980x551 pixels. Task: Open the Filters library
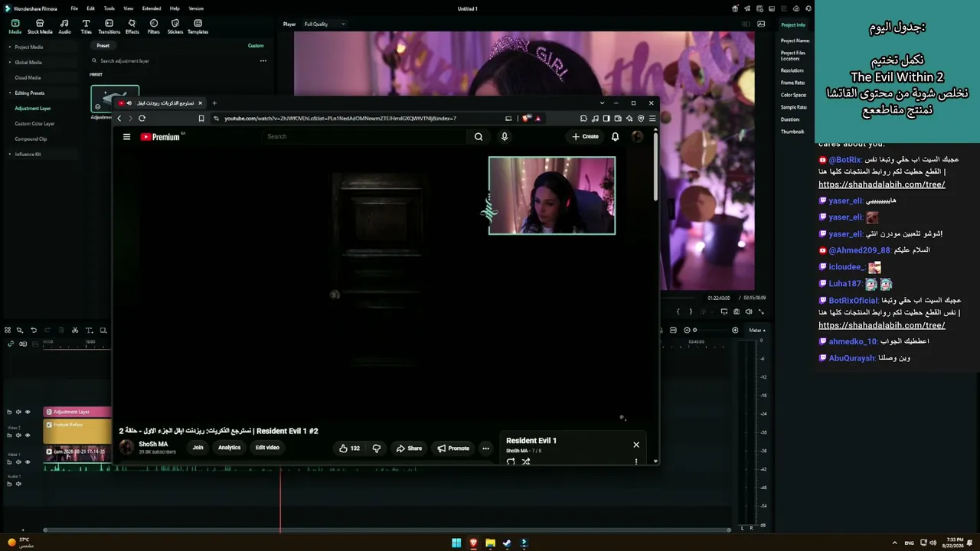pyautogui.click(x=153, y=27)
